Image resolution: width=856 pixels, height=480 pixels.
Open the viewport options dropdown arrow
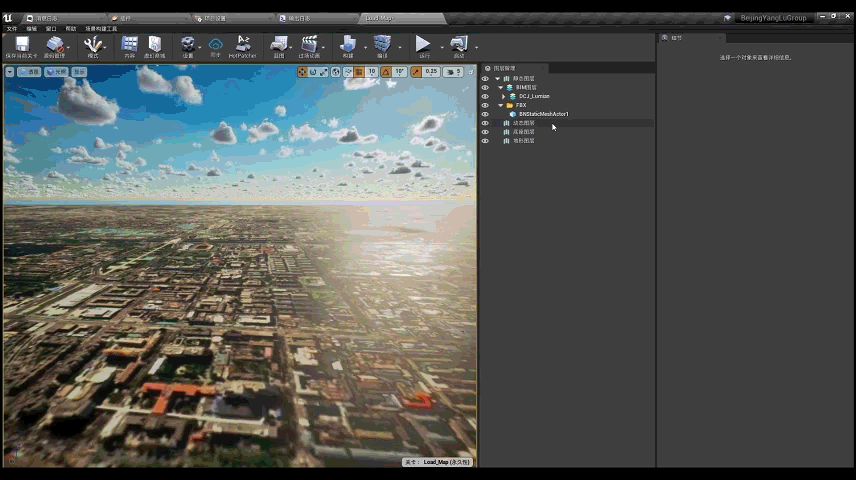click(x=9, y=72)
